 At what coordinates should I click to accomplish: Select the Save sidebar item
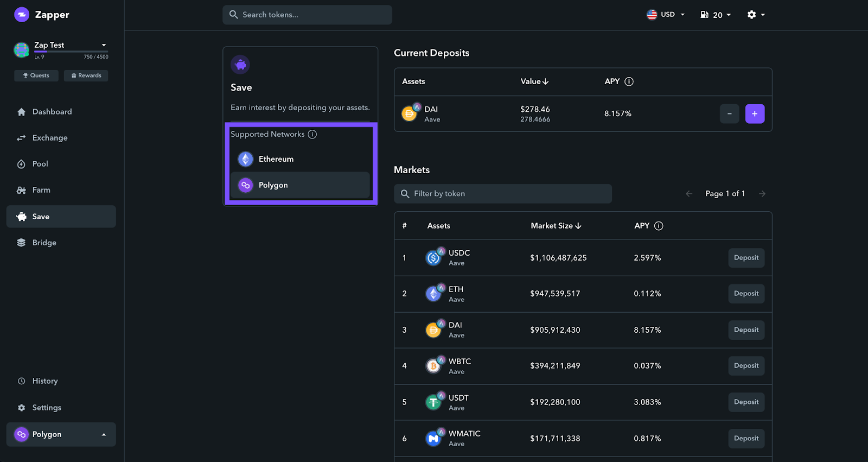61,217
